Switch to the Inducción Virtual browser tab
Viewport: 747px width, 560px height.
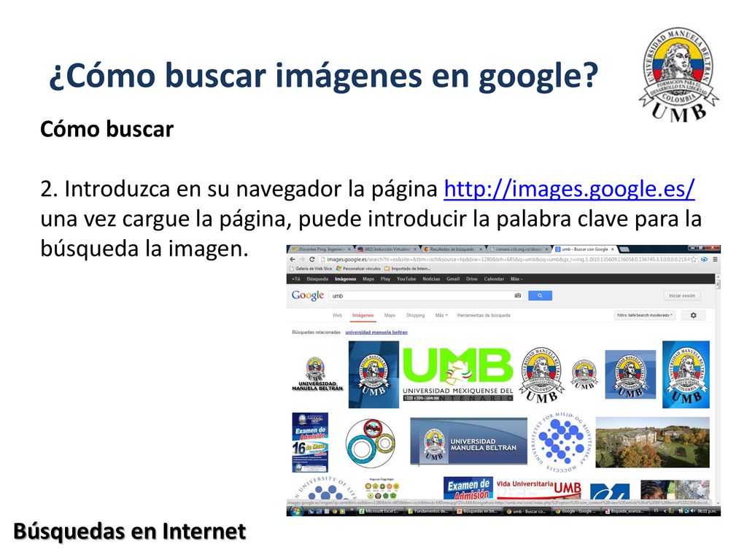point(387,249)
